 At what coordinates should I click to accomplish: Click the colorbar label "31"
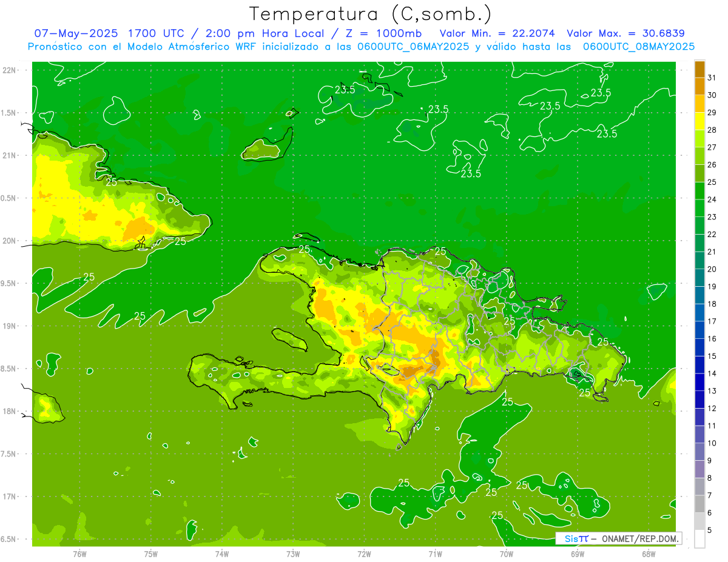tap(712, 78)
